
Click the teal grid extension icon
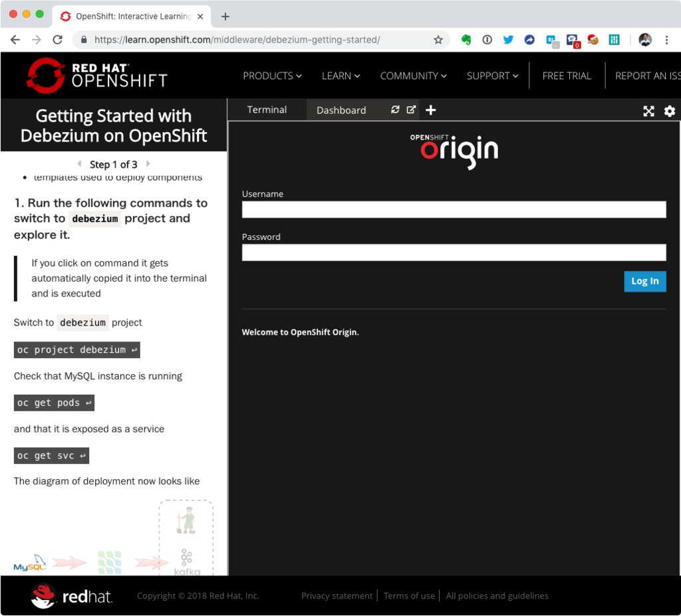(614, 40)
